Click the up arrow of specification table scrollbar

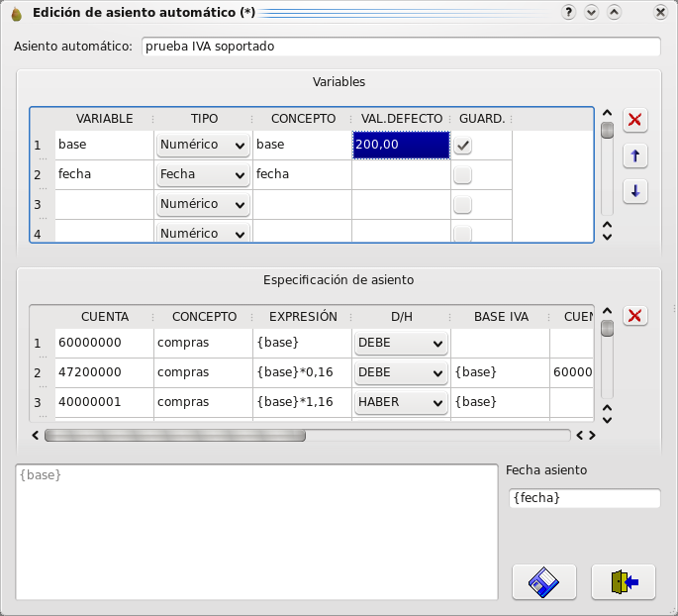coord(607,311)
